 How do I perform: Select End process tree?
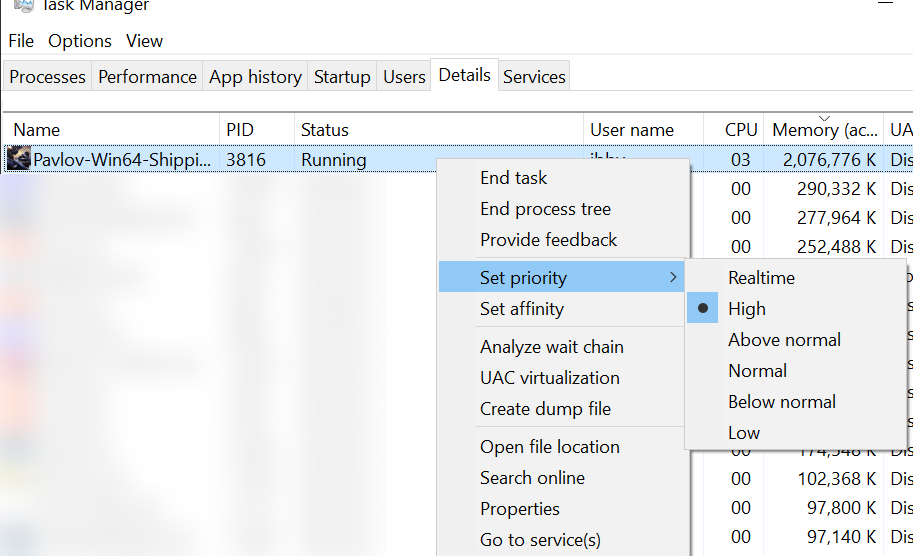[x=545, y=209]
